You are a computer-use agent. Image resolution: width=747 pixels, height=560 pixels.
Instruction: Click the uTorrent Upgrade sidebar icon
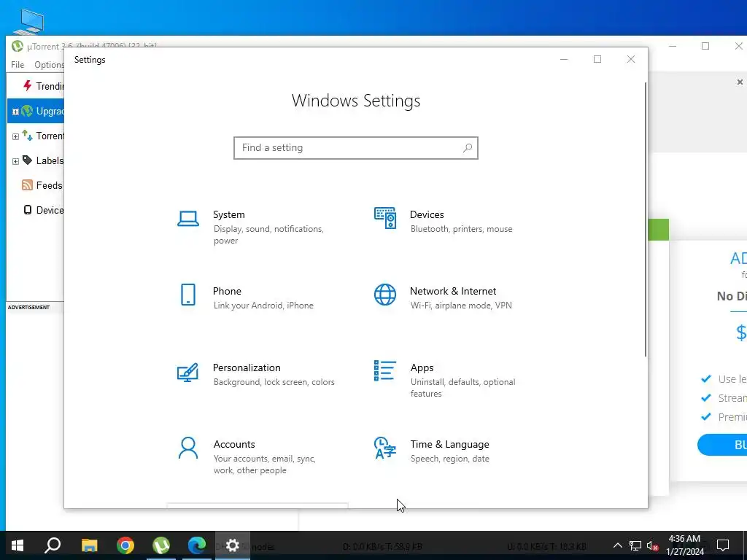point(27,111)
